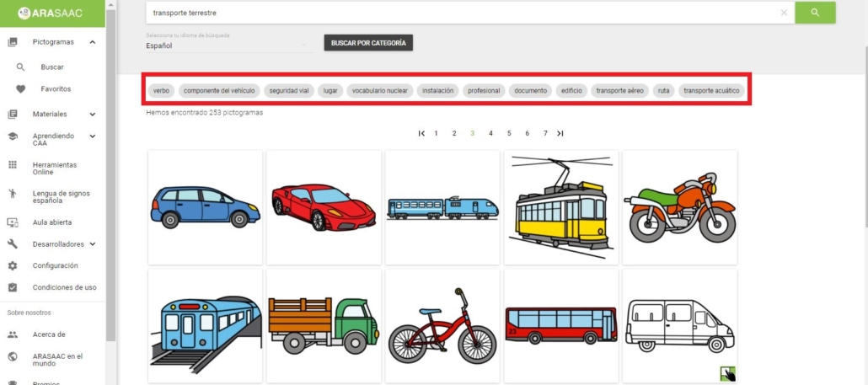Screen dimensions: 868x385
Task: Expand the Desarrolladores chevron
Action: pyautogui.click(x=93, y=244)
